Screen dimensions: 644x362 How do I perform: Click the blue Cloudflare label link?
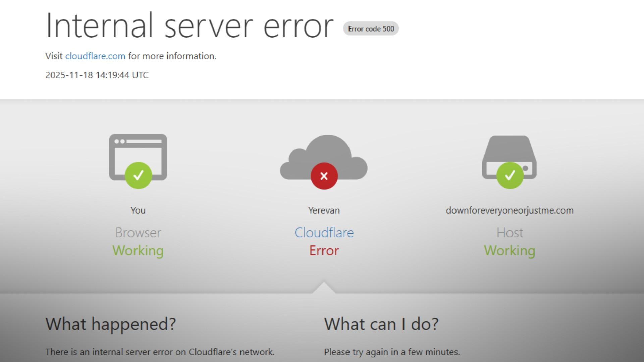pyautogui.click(x=324, y=233)
